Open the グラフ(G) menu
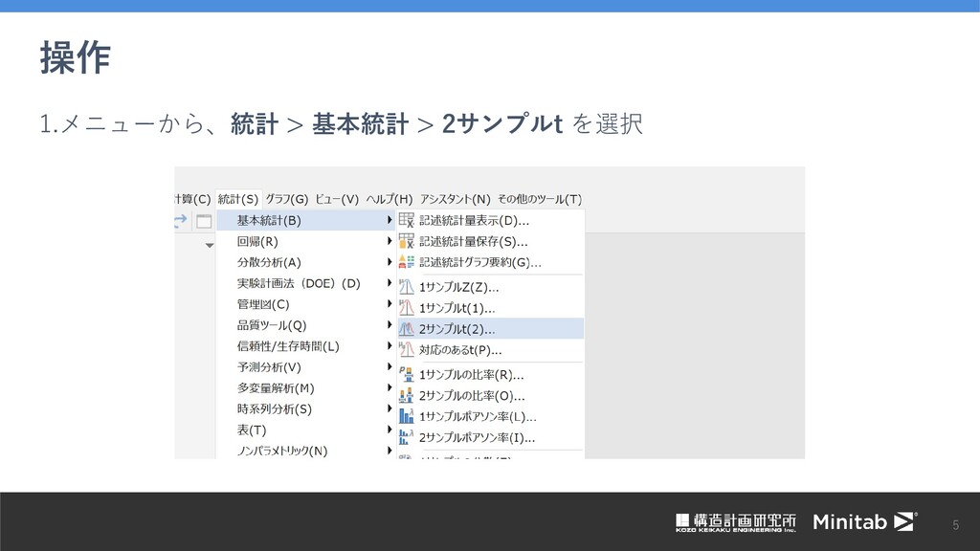This screenshot has width=980, height=551. [x=287, y=199]
